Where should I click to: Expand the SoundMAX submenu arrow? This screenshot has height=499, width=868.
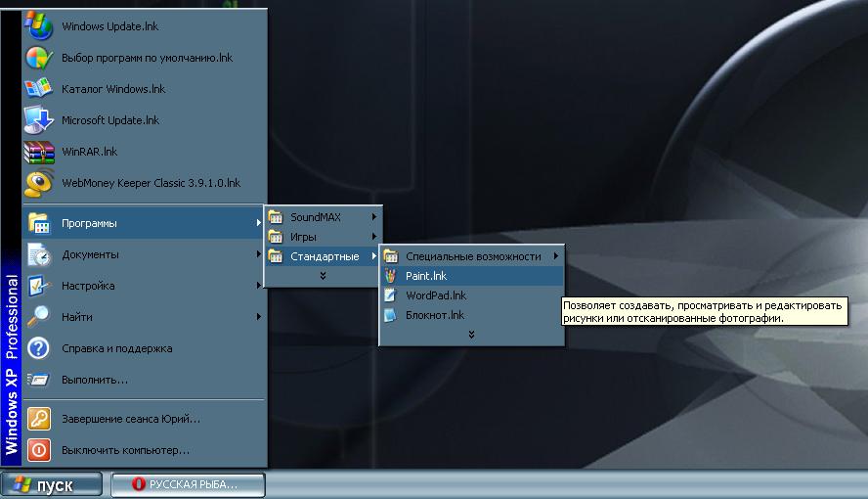[x=374, y=217]
